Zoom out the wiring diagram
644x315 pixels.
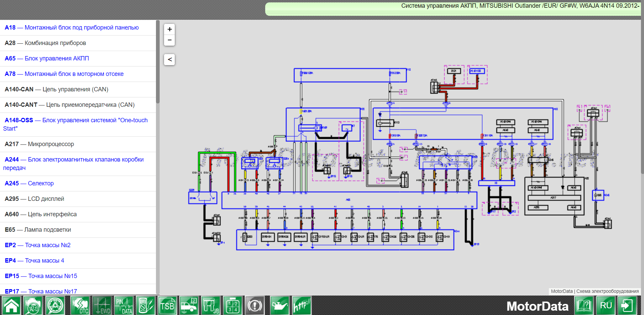pyautogui.click(x=170, y=40)
